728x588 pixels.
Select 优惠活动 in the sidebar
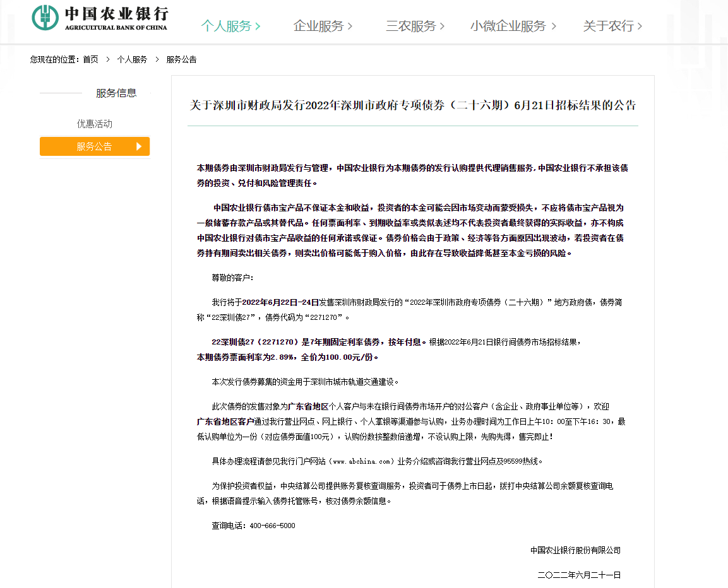pyautogui.click(x=95, y=124)
